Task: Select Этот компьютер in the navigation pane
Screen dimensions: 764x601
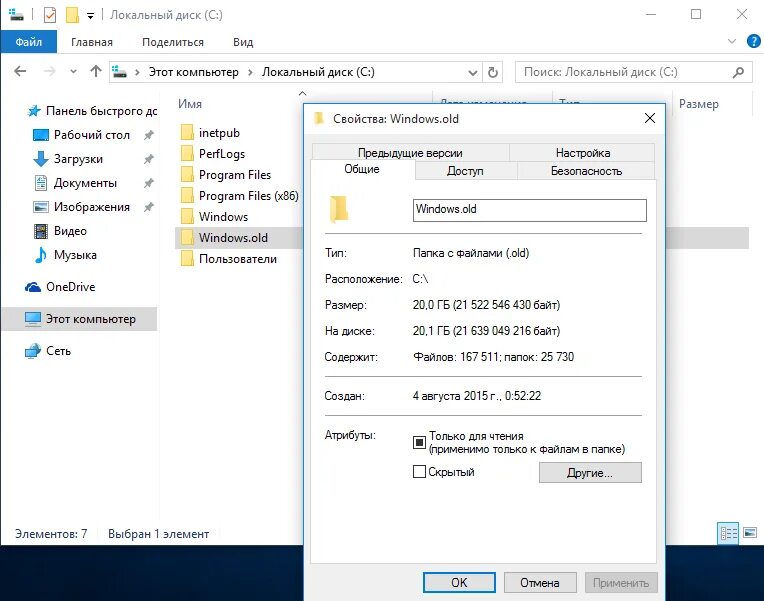Action: [80, 319]
